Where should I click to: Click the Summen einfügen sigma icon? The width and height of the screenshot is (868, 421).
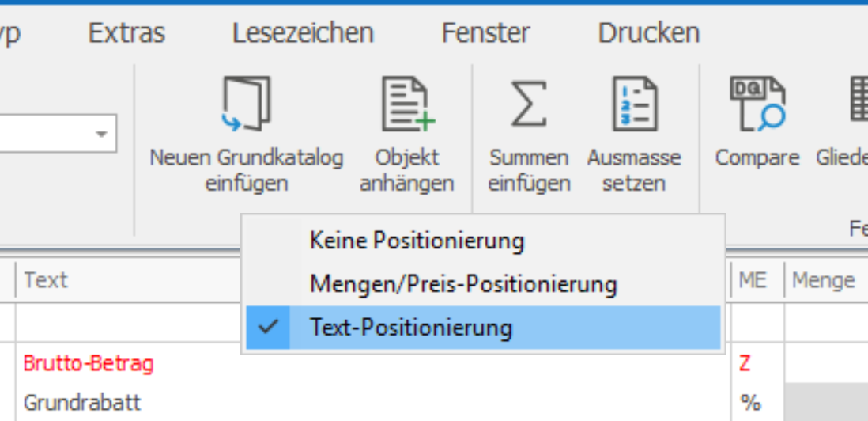529,104
